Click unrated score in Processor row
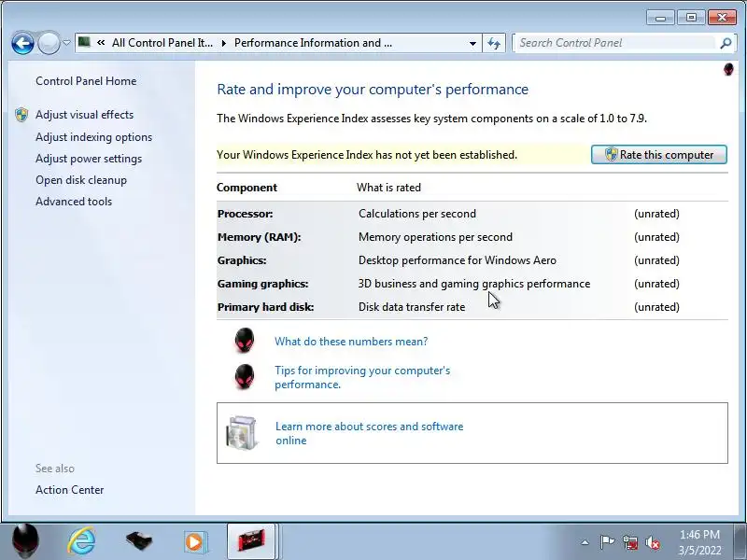747x560 pixels. click(x=657, y=214)
